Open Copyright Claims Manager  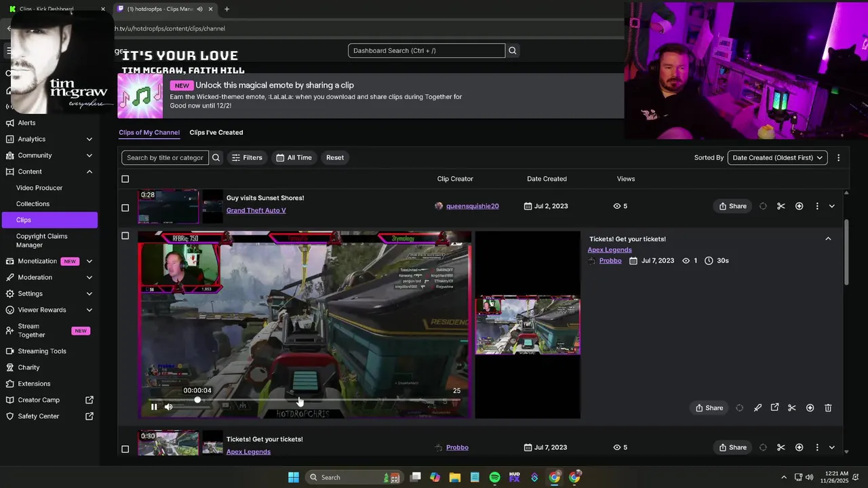point(41,241)
